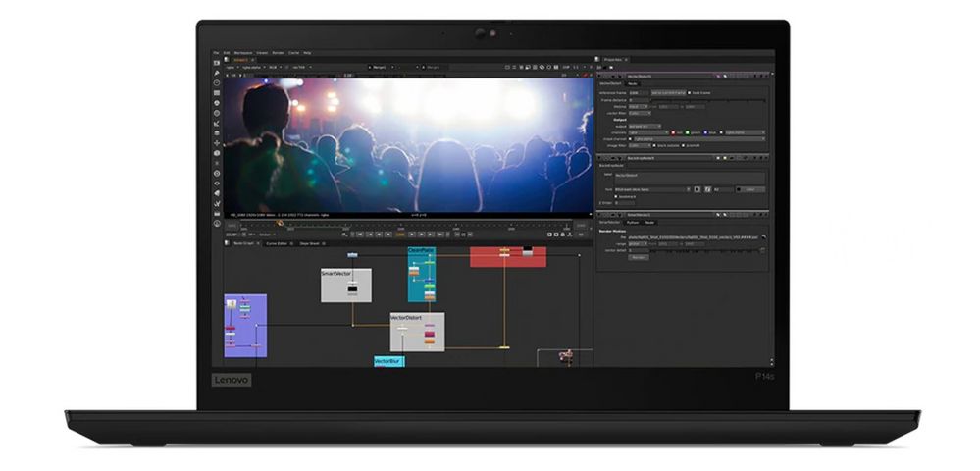
Task: Open the VectorDistort channels rgba dropdown
Action: 648,132
